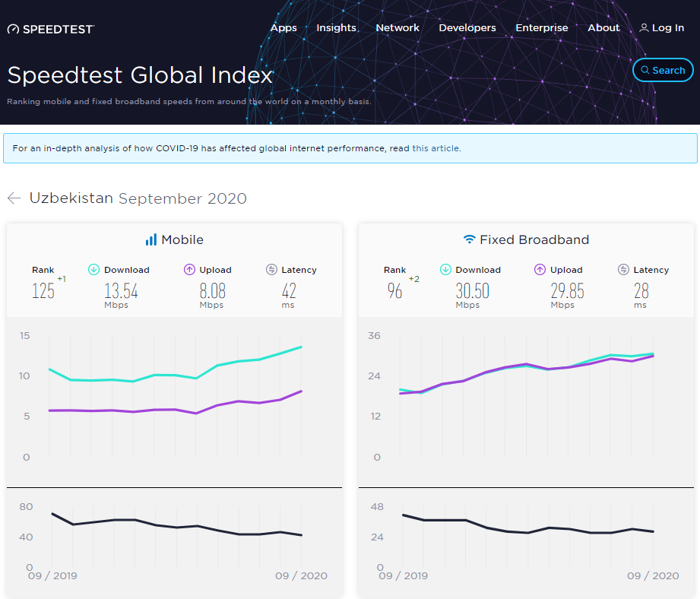
Task: Click the 'Uzbekistan' country title
Action: click(71, 198)
